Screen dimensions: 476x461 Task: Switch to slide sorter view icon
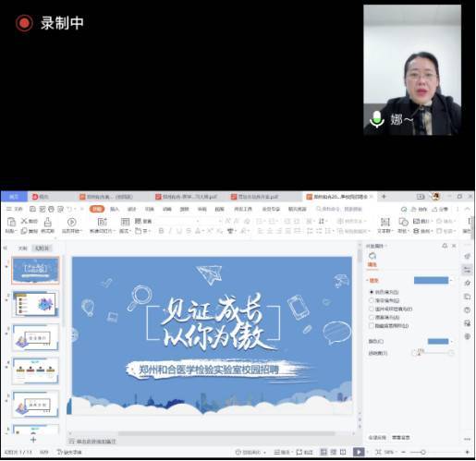[x=334, y=452]
